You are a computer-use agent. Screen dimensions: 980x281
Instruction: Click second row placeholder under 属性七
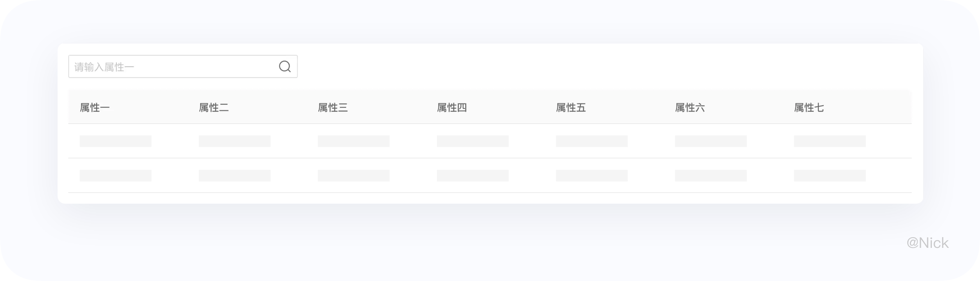pyautogui.click(x=830, y=175)
